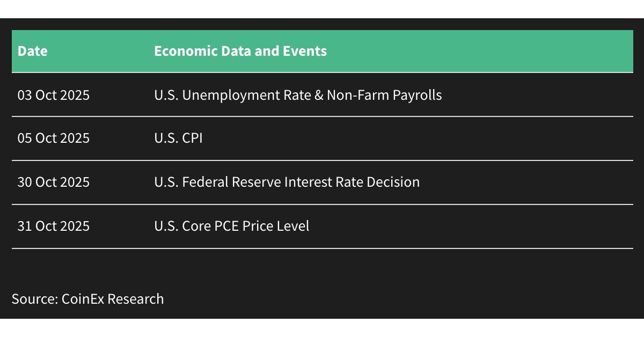The width and height of the screenshot is (644, 337).
Task: Click the Source: label
Action: (34, 299)
